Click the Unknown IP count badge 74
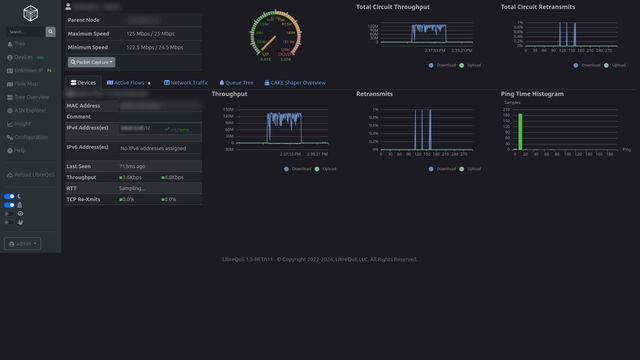The width and height of the screenshot is (640, 360). (x=49, y=71)
